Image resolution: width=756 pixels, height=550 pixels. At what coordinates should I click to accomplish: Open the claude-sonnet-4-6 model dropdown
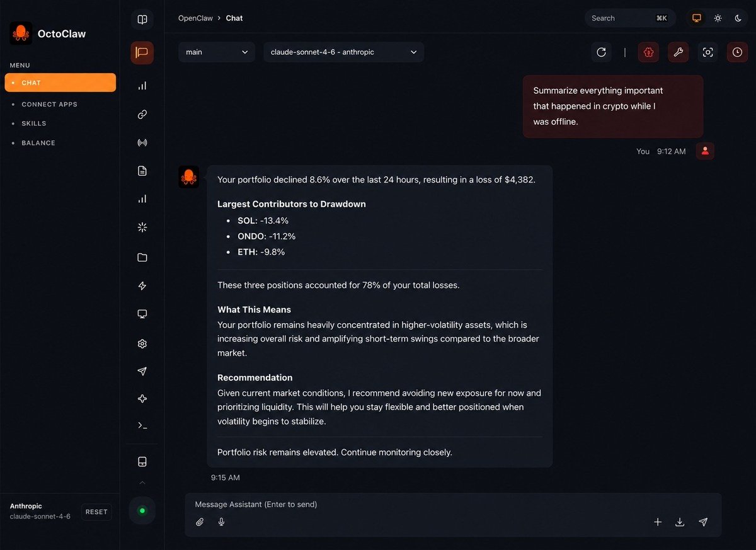coord(344,52)
